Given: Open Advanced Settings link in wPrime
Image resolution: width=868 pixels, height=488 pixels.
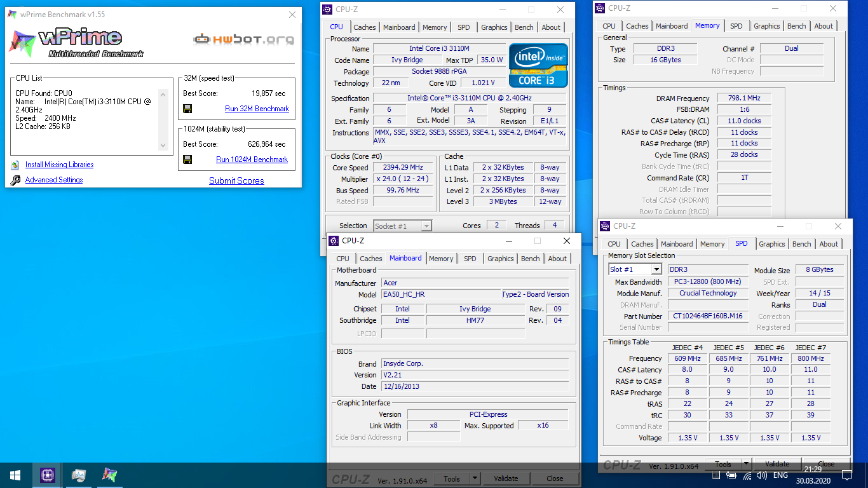Looking at the screenshot, I should [x=54, y=180].
